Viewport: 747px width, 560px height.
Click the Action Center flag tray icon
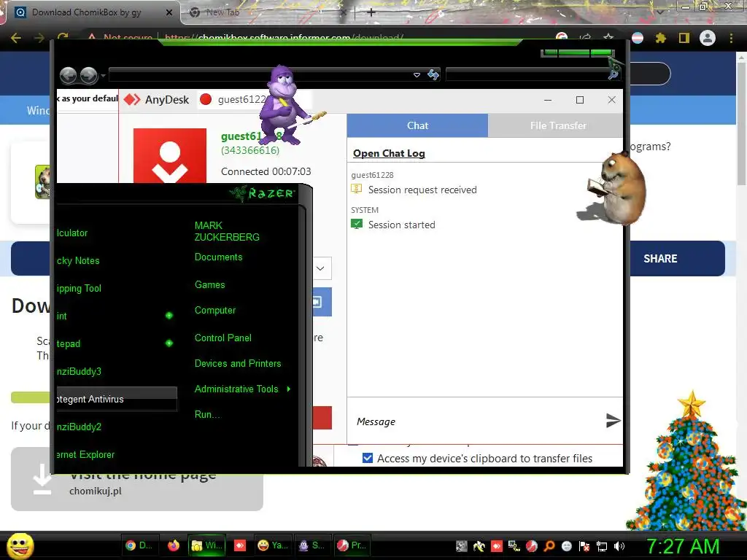584,546
